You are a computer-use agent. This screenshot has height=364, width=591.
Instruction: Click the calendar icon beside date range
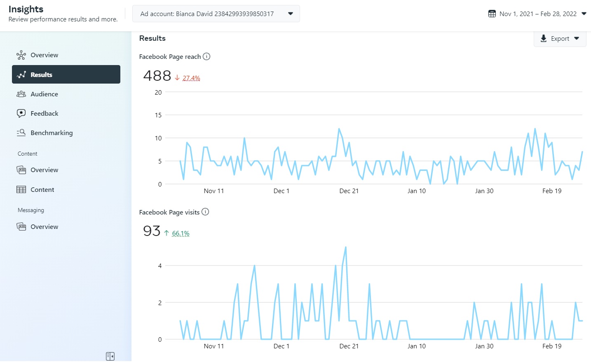(x=492, y=14)
